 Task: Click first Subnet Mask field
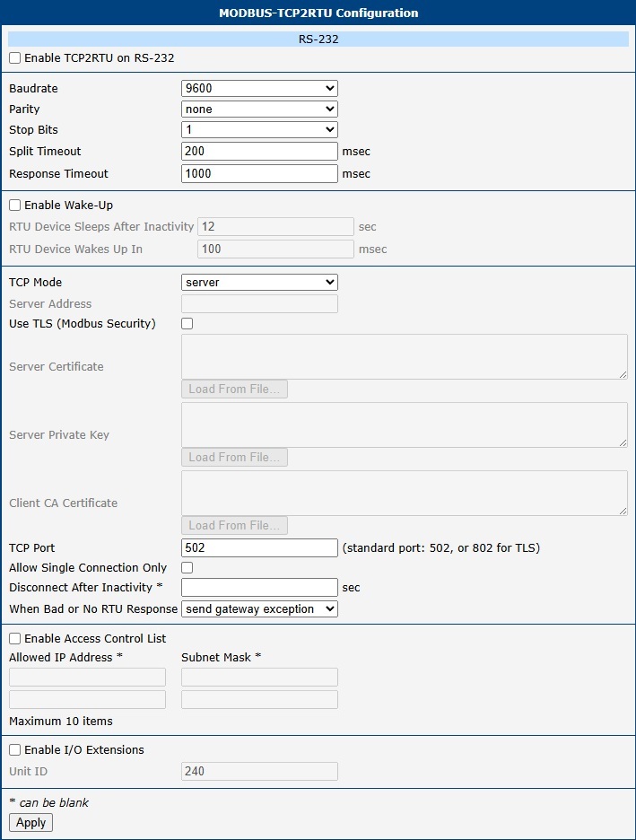(x=259, y=678)
